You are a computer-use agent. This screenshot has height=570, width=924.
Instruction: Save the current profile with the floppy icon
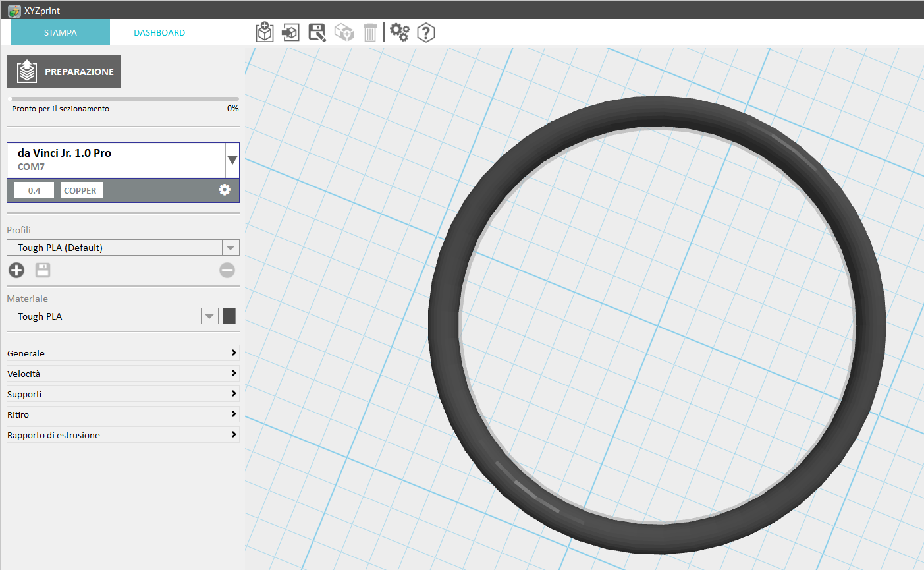43,270
